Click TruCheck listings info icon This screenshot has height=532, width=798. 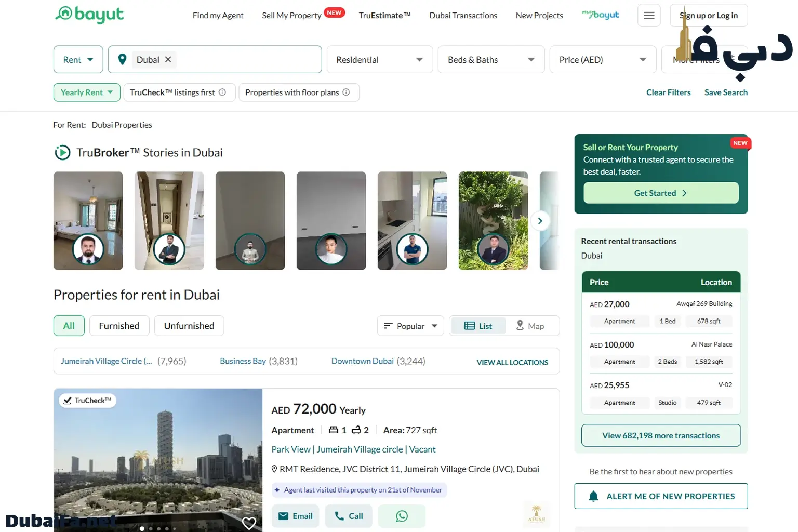[222, 92]
